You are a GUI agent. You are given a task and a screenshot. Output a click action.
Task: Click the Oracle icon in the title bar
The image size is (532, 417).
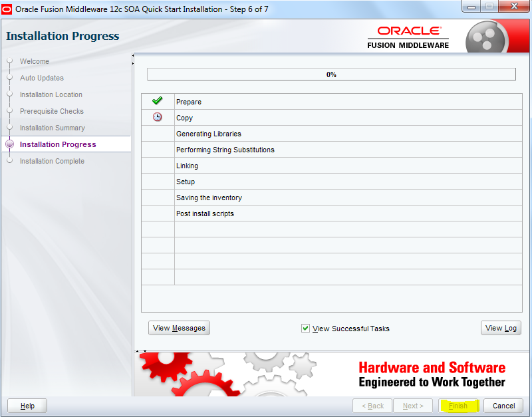point(8,8)
